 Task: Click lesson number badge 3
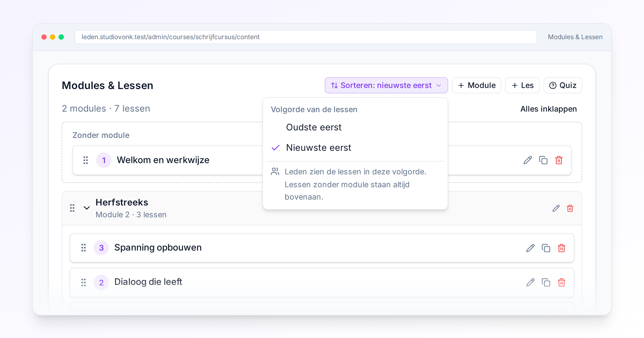coord(101,248)
